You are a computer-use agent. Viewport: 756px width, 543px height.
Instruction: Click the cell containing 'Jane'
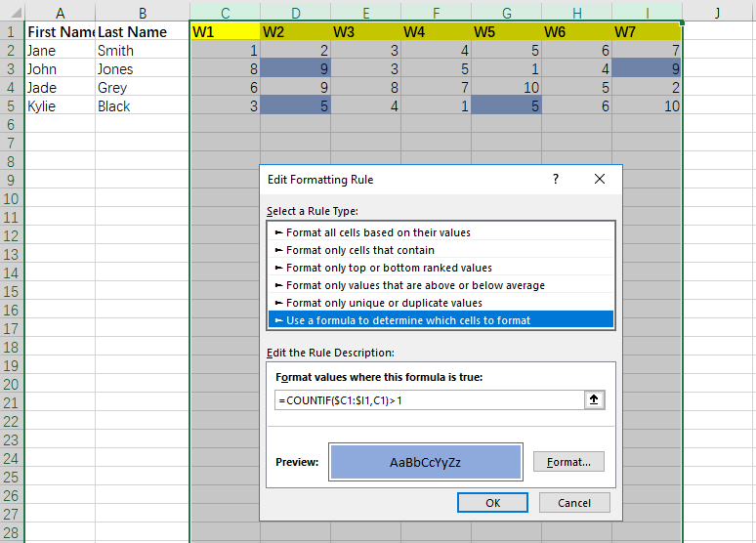pos(60,50)
